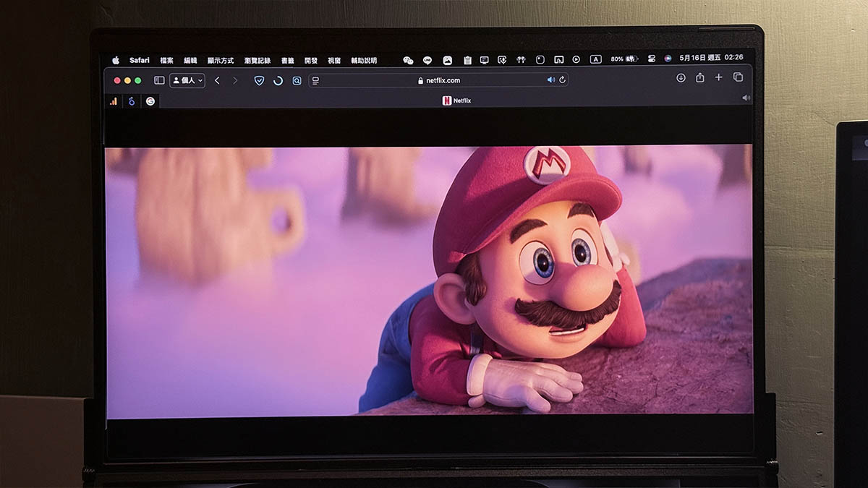Open the date and time 5月16日 clock
The image size is (868, 488).
(712, 57)
